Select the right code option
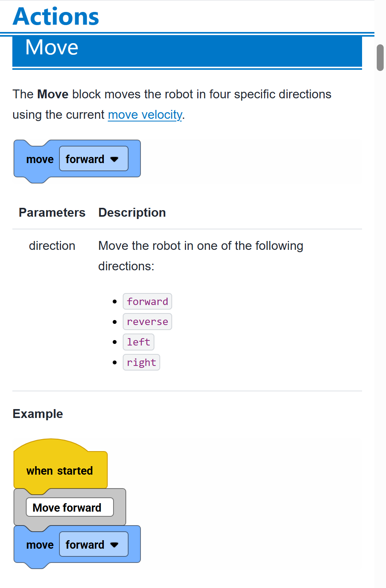This screenshot has width=386, height=588. 141,362
